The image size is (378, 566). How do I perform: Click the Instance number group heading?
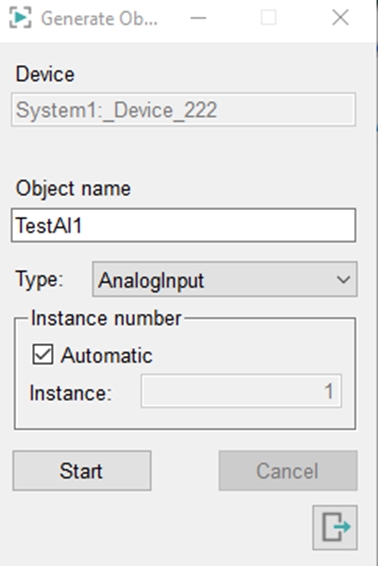(x=106, y=318)
